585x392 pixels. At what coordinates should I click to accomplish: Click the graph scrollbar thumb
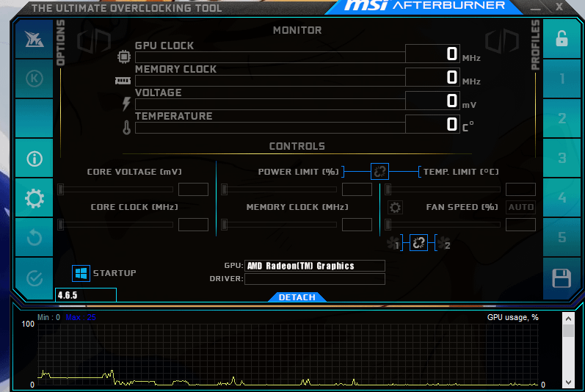point(568,330)
